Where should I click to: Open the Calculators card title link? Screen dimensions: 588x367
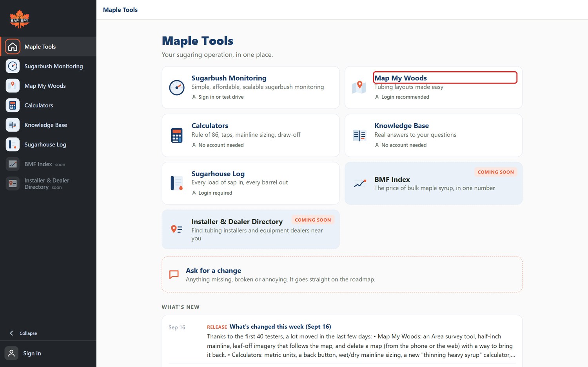[x=210, y=126]
